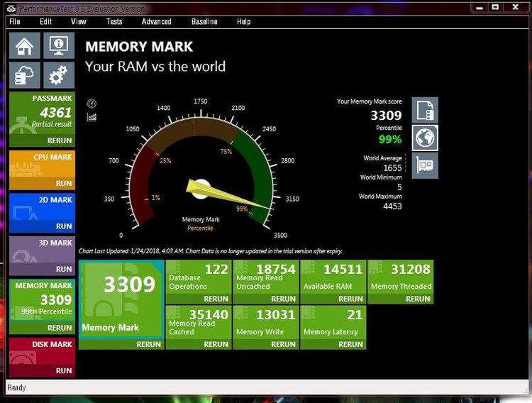The width and height of the screenshot is (532, 403).
Task: Click the Memory Read Uncached 18754 tile
Action: click(x=266, y=277)
